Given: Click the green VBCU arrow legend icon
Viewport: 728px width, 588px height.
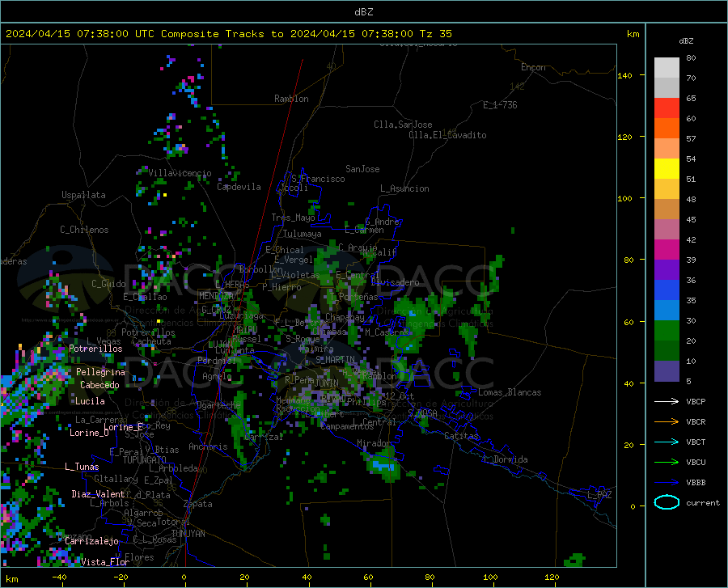Looking at the screenshot, I should point(667,462).
